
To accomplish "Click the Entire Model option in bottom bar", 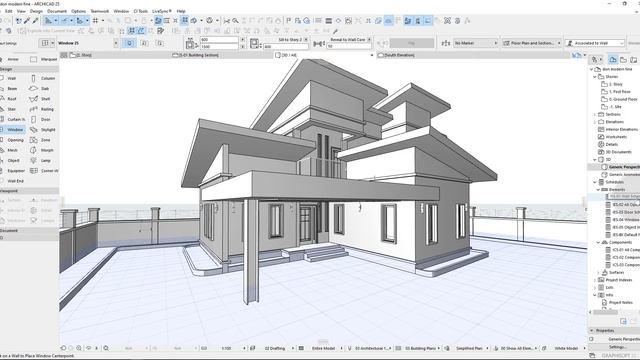I will coord(323,348).
